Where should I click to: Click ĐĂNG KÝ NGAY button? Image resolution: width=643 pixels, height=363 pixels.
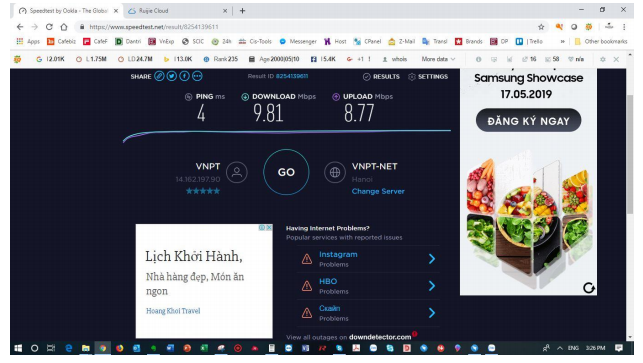click(x=528, y=121)
